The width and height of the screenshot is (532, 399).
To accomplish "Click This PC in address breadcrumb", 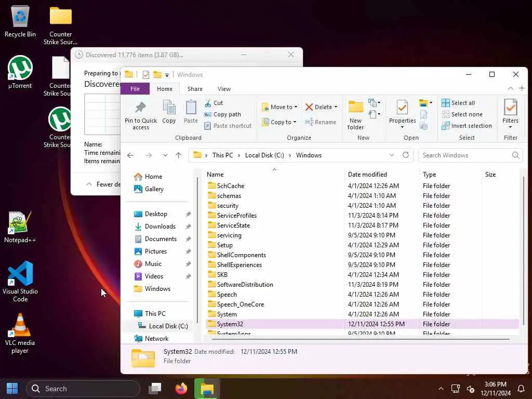I will pyautogui.click(x=222, y=155).
